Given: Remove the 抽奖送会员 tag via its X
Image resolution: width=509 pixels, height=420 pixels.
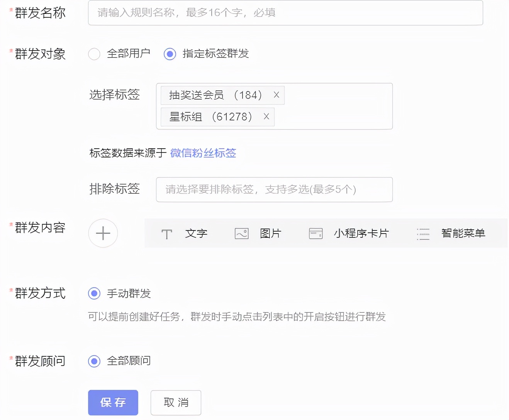Looking at the screenshot, I should click(x=276, y=95).
